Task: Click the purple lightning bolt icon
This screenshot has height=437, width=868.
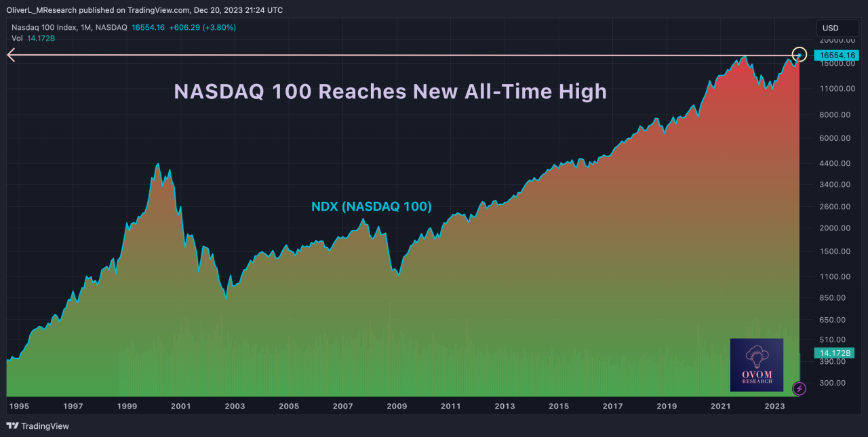Action: click(x=800, y=388)
